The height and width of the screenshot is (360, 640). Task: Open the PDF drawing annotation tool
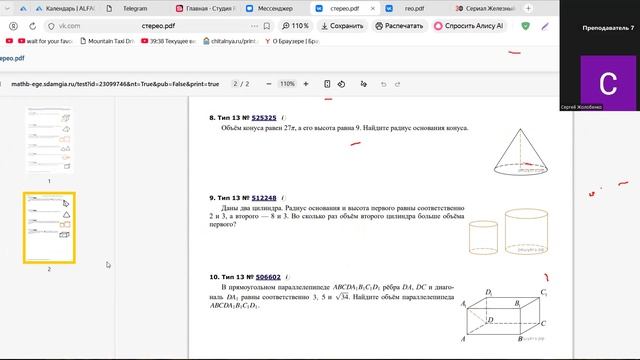363,84
